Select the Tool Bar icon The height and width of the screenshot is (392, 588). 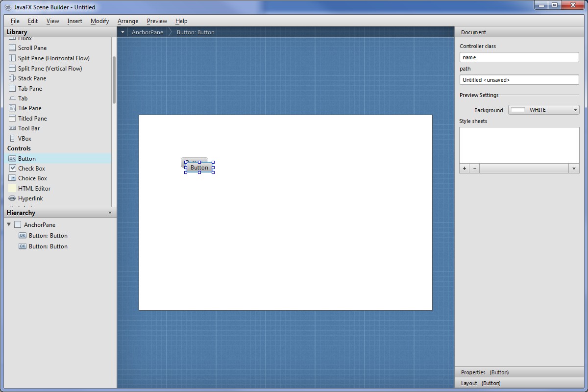tap(12, 128)
